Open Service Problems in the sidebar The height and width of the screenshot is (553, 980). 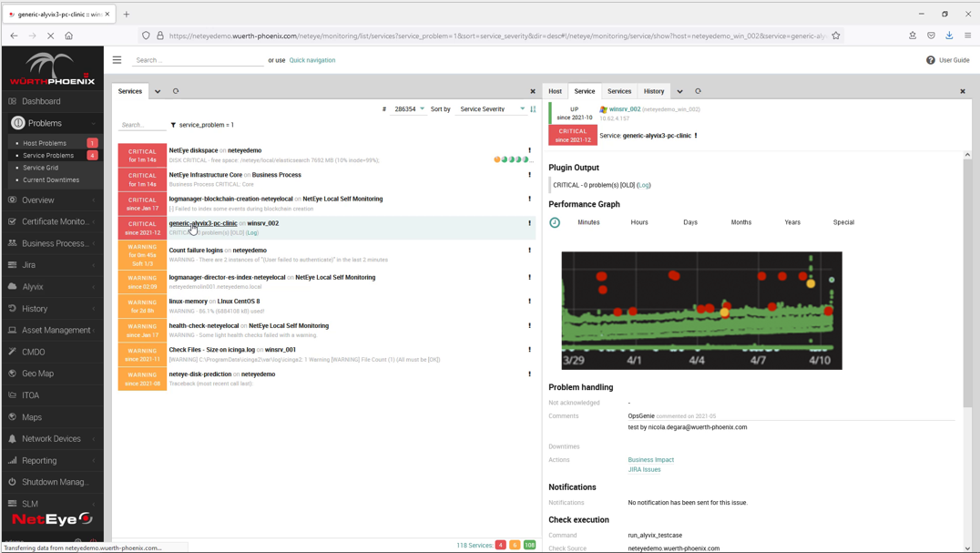tap(48, 156)
